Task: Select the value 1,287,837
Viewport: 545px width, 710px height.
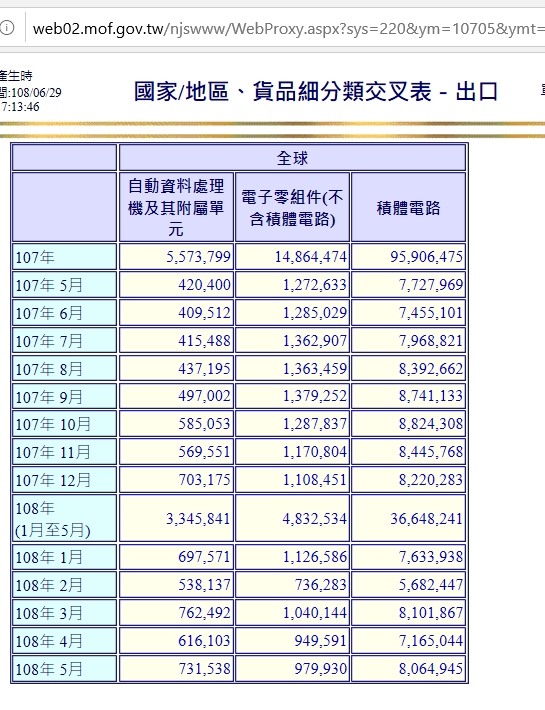Action: tap(315, 424)
